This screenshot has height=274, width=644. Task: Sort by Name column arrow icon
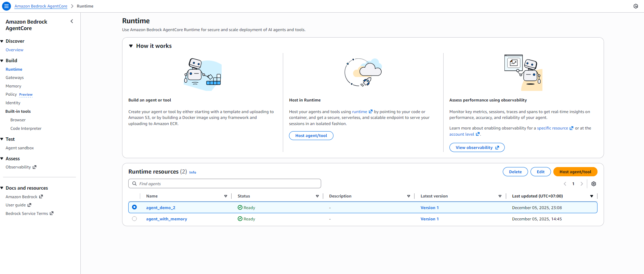tap(226, 196)
